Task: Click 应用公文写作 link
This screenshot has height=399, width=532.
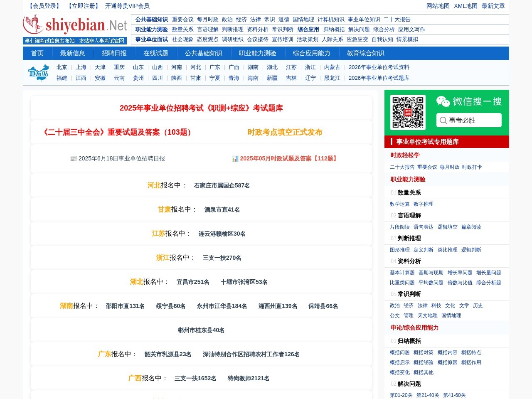Action: coord(411,30)
